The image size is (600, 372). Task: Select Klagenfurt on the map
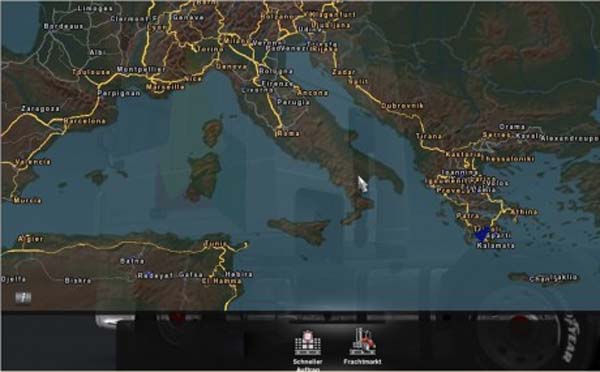click(x=332, y=14)
